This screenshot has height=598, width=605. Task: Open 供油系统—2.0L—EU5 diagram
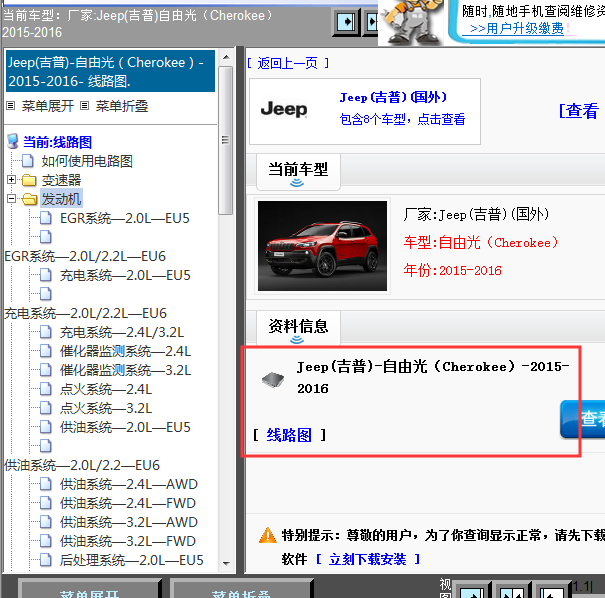(x=125, y=427)
